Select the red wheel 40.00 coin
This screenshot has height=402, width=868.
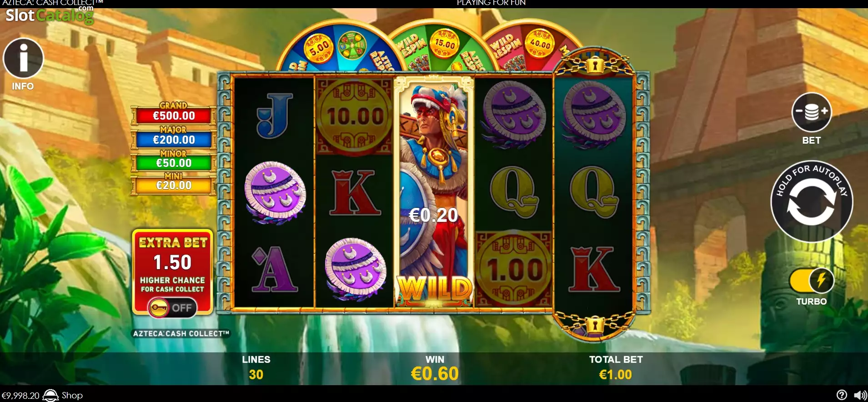click(540, 44)
